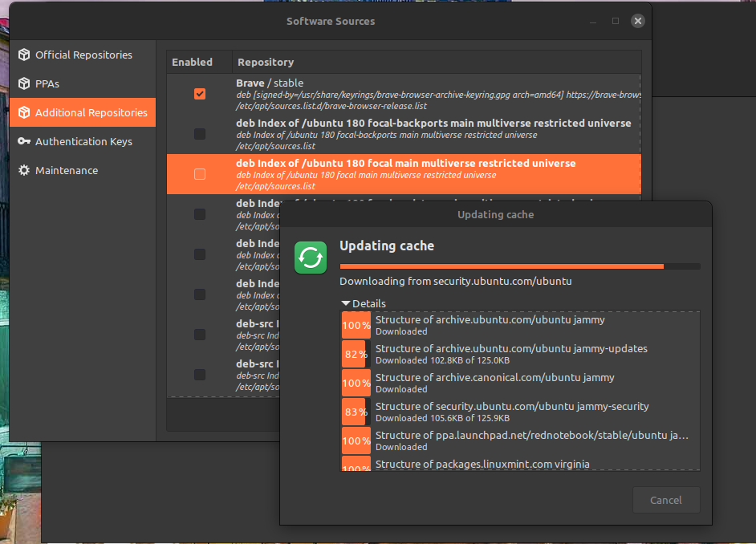This screenshot has width=756, height=544.
Task: Click the 100% archive.canonical.com progress cell
Action: pyautogui.click(x=356, y=383)
